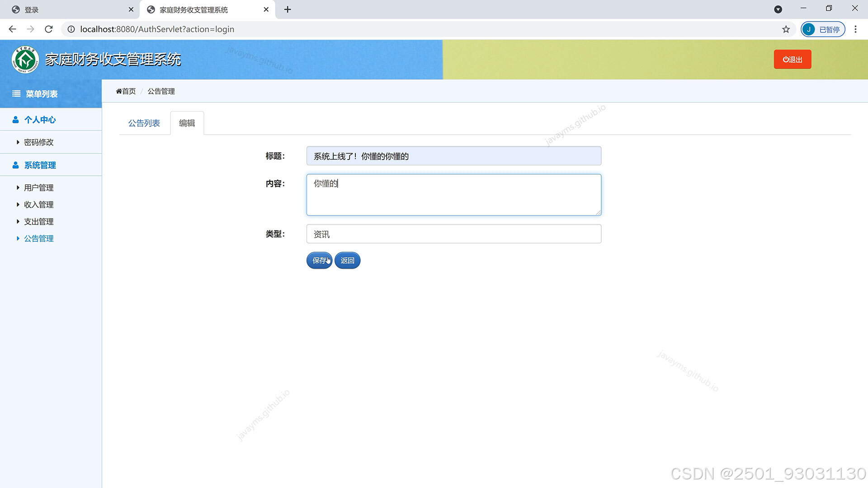
Task: Click the site info icon in address bar
Action: (71, 29)
